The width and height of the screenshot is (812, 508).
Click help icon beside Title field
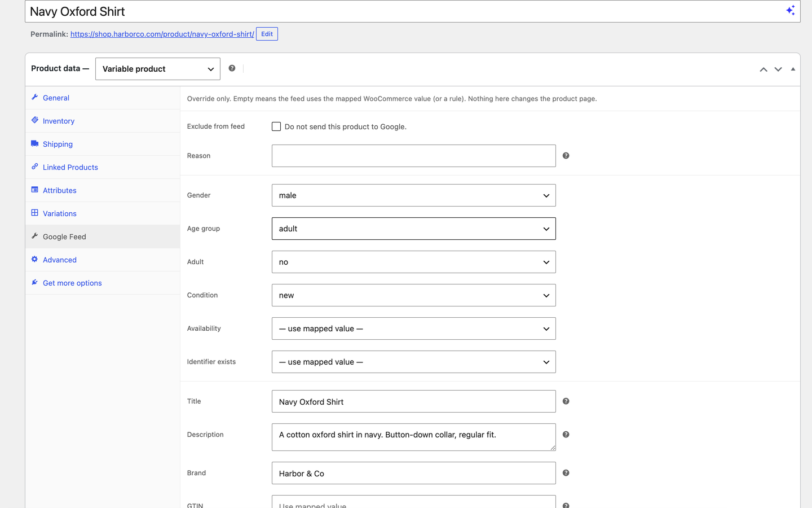[566, 401]
